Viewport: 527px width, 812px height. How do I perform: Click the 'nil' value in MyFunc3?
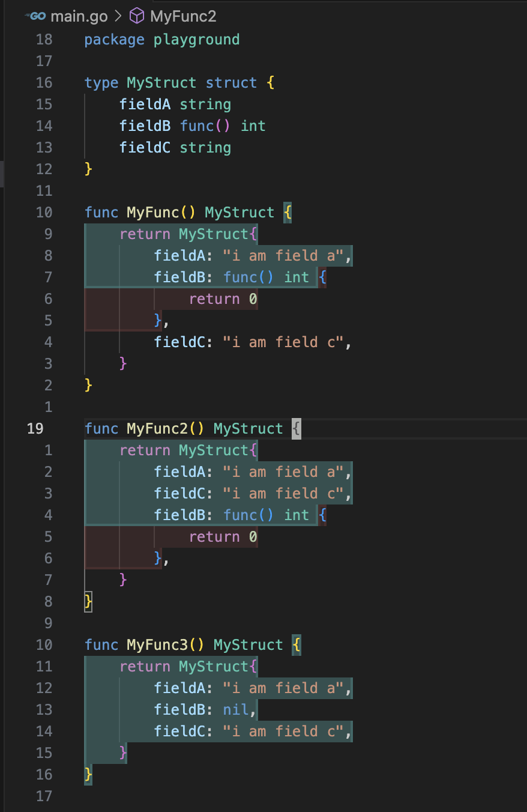click(236, 710)
